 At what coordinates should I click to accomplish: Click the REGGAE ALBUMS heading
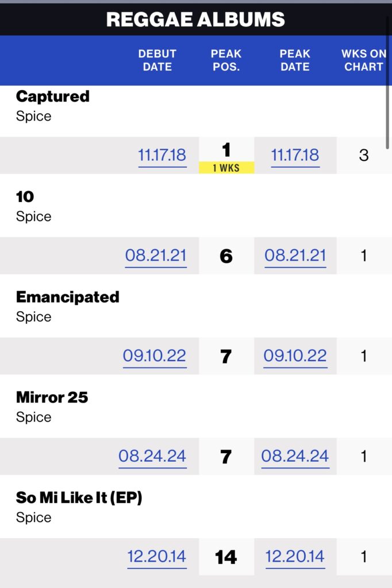pos(195,20)
